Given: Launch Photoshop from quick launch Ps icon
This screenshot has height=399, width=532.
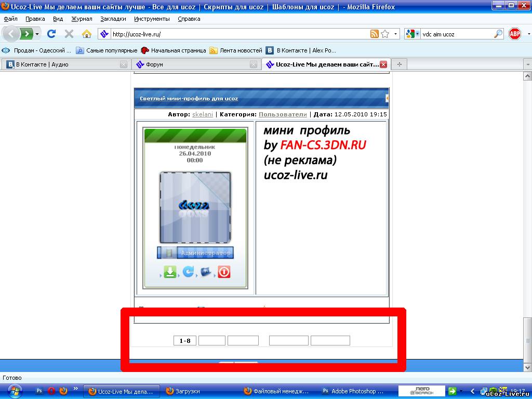Looking at the screenshot, I should tap(39, 391).
